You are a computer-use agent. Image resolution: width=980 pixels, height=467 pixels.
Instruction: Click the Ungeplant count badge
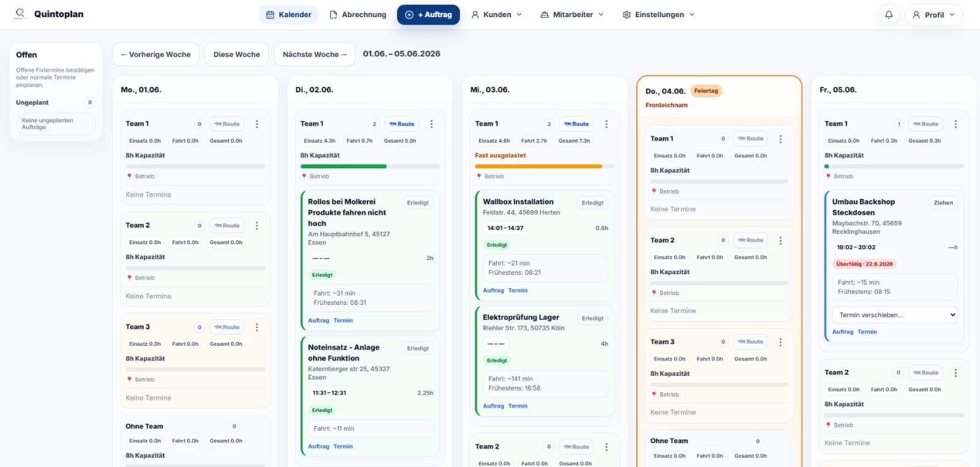point(90,103)
